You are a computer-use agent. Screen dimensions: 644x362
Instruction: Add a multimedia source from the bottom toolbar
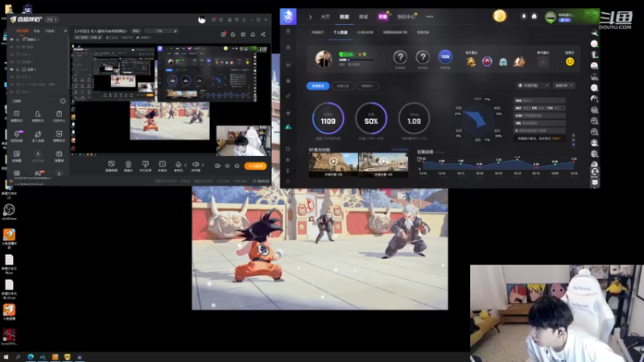point(163,166)
